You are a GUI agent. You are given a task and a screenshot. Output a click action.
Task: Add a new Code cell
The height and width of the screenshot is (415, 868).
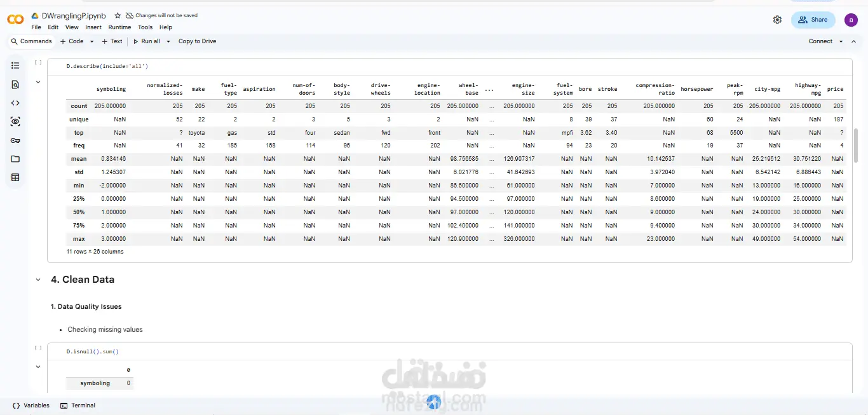click(x=72, y=41)
